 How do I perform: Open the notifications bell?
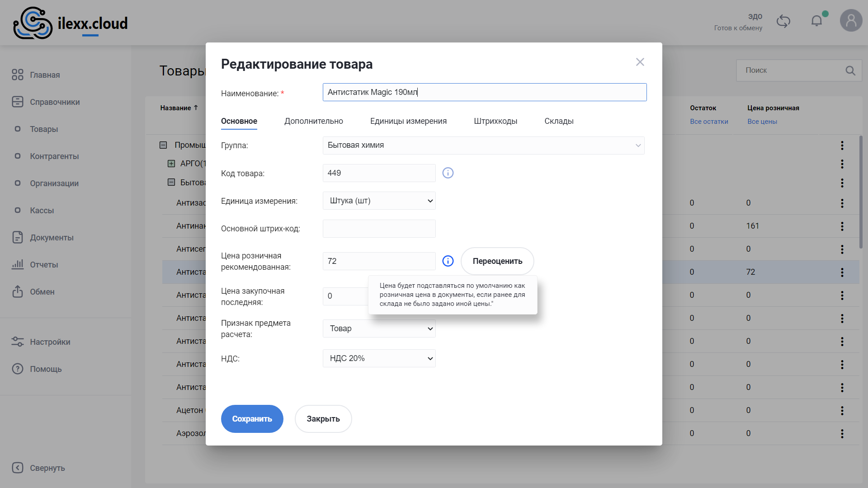coord(816,21)
